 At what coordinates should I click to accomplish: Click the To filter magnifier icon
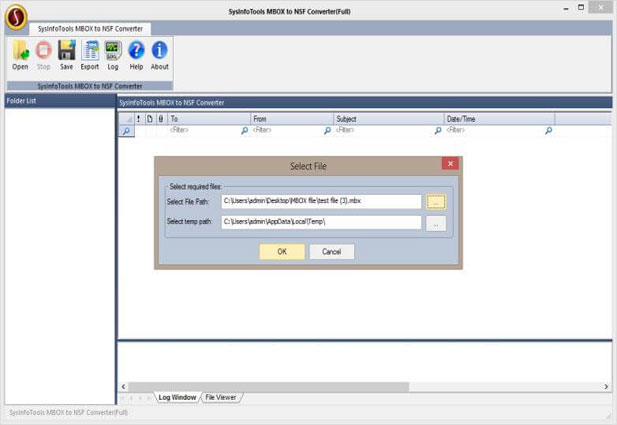click(244, 130)
